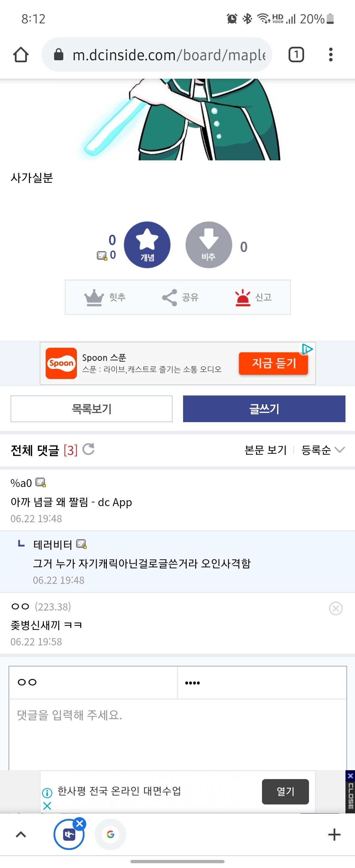Image resolution: width=355 pixels, height=868 pixels.
Task: Dismiss the 한사평 banner with the X toggle
Action: coord(47,806)
